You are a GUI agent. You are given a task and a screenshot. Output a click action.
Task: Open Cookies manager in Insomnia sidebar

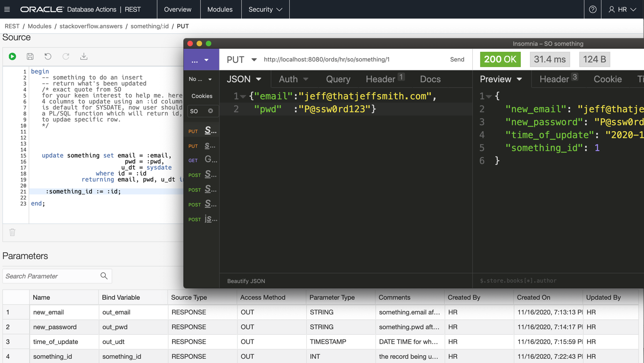pos(202,96)
